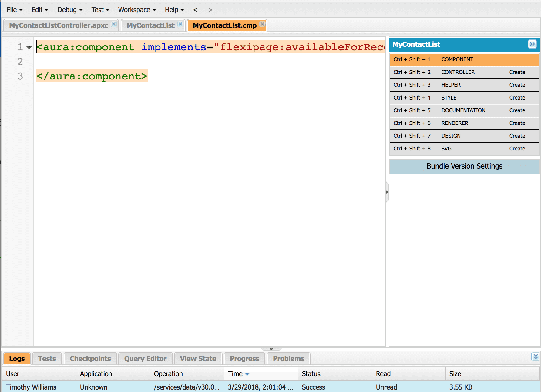Image resolution: width=541 pixels, height=392 pixels.
Task: Create the CONTROLLER resource
Action: 517,72
